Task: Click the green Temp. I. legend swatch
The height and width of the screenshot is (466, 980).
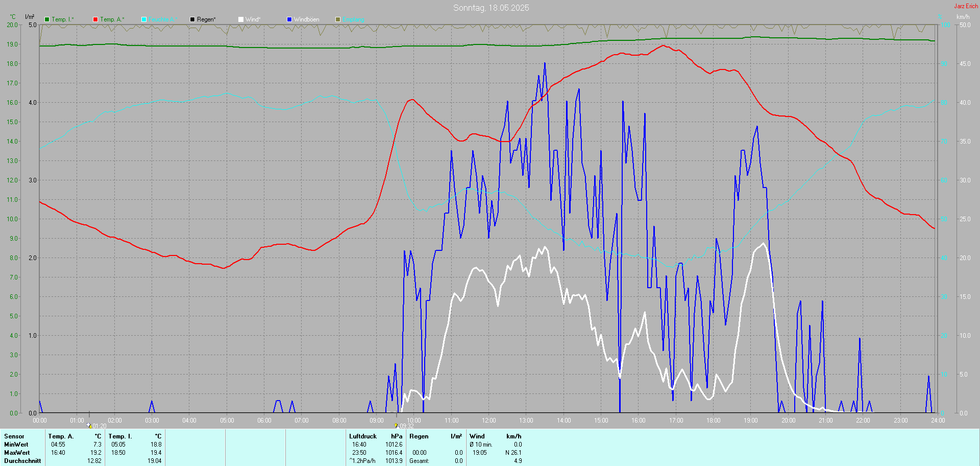Action: (47, 19)
